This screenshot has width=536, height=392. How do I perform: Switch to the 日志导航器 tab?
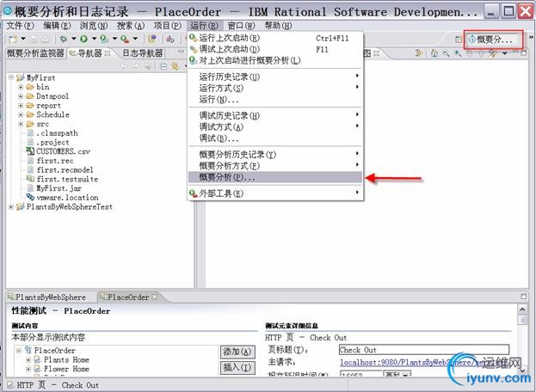point(142,53)
